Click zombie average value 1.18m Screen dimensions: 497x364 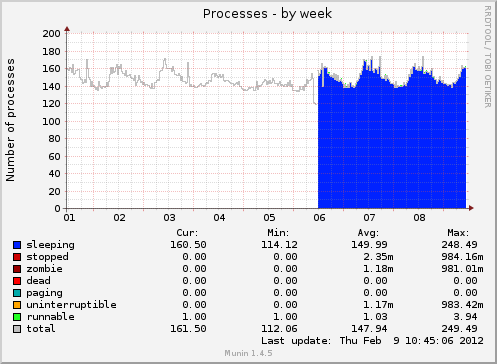(x=378, y=269)
